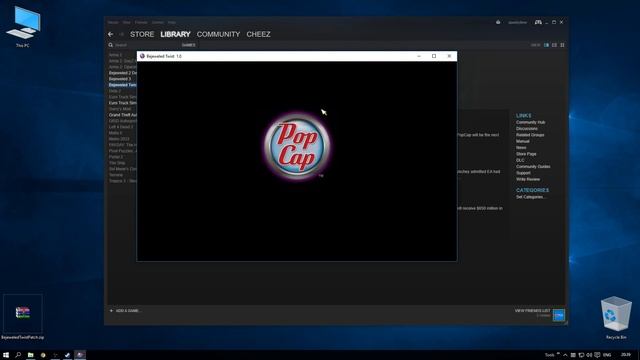
Task: Open the taskbar clock
Action: click(626, 355)
